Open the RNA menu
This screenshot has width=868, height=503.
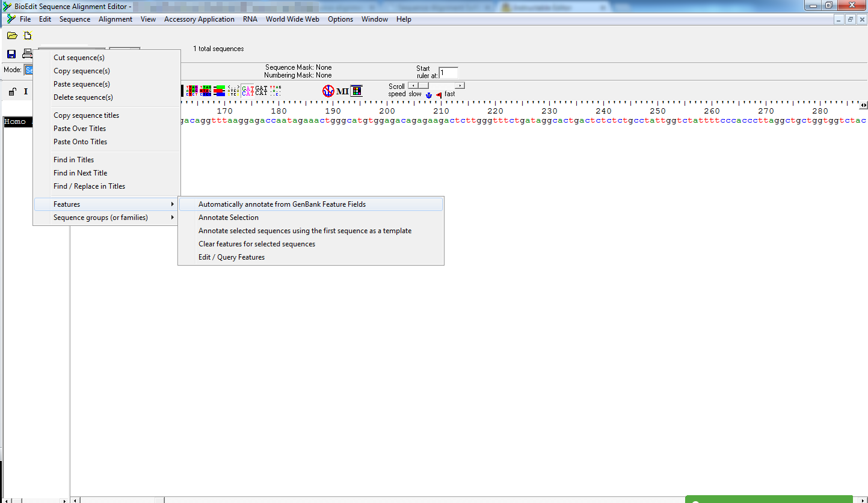click(x=250, y=19)
